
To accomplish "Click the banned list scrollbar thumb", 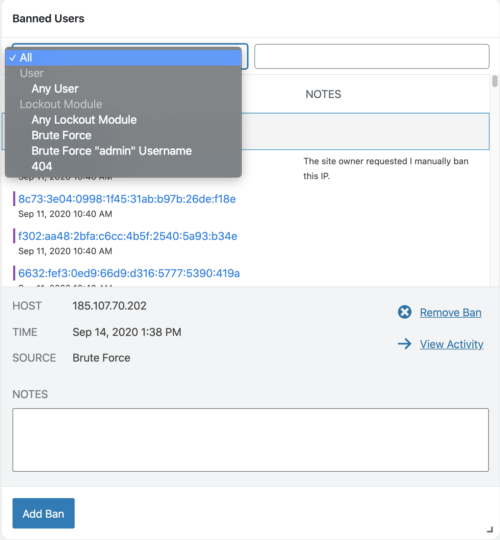I will [x=495, y=81].
